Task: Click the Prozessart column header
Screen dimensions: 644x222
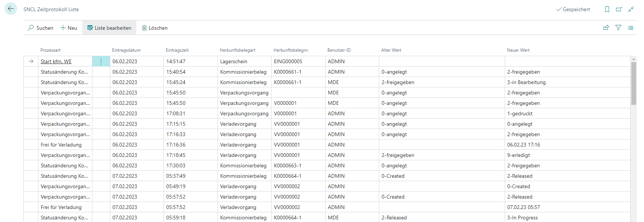Action: (x=50, y=50)
